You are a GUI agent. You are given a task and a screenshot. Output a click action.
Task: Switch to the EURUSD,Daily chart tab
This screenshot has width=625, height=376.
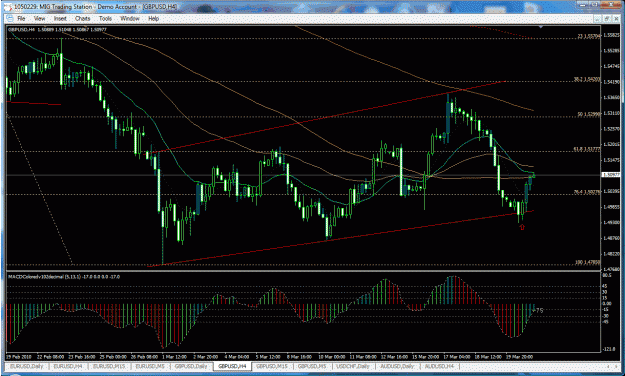[x=26, y=366]
